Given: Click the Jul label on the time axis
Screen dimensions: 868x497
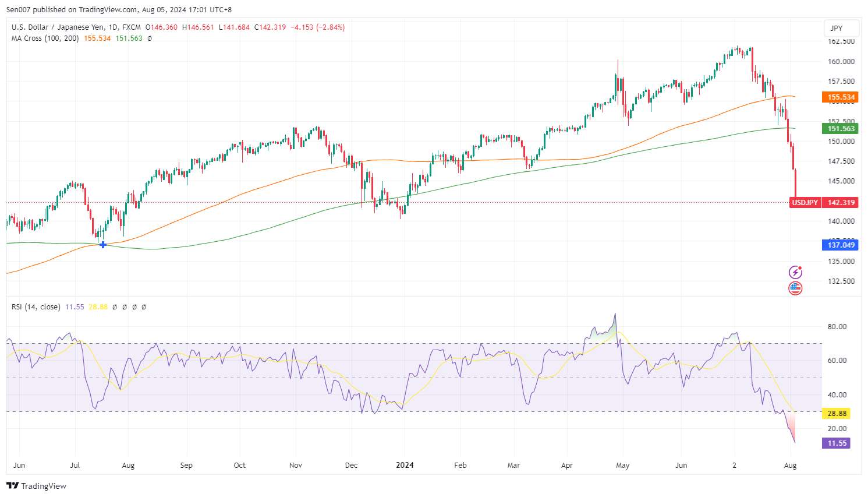Looking at the screenshot, I should pos(75,466).
